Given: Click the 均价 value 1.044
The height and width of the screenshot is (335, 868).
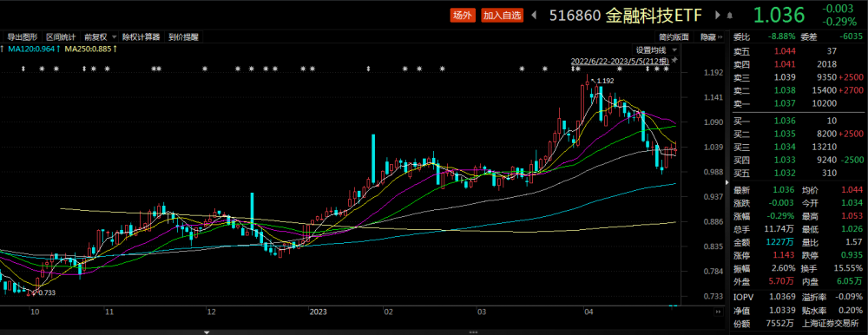Looking at the screenshot, I should coord(853,190).
